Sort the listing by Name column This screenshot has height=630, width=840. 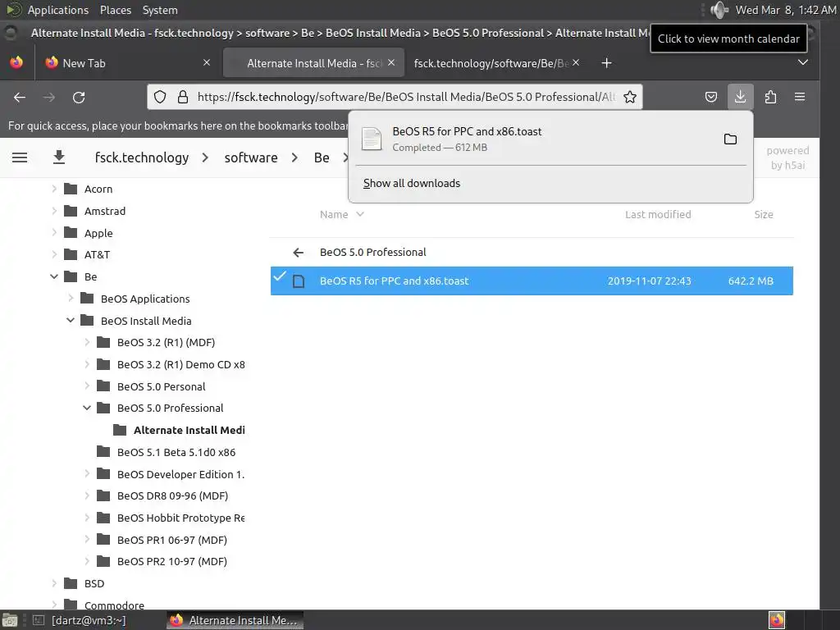click(x=342, y=215)
